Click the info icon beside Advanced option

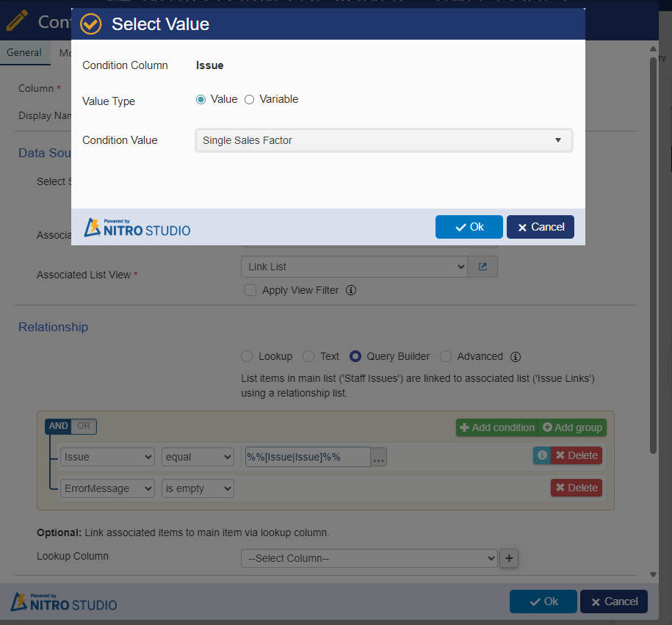pos(516,357)
